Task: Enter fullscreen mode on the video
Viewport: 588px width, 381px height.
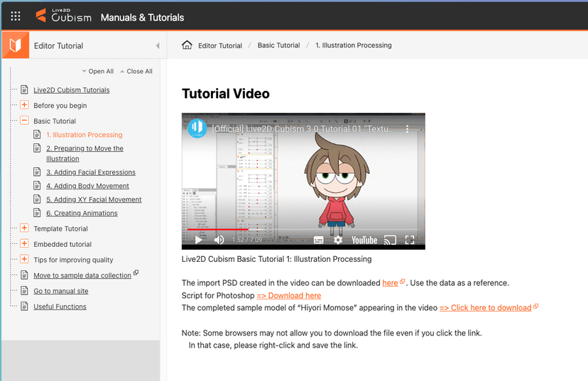Action: click(410, 240)
